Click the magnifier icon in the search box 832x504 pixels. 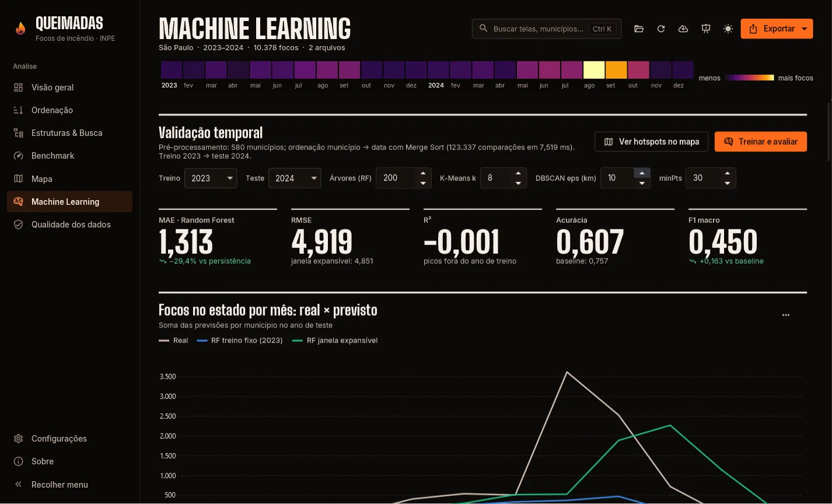click(483, 29)
